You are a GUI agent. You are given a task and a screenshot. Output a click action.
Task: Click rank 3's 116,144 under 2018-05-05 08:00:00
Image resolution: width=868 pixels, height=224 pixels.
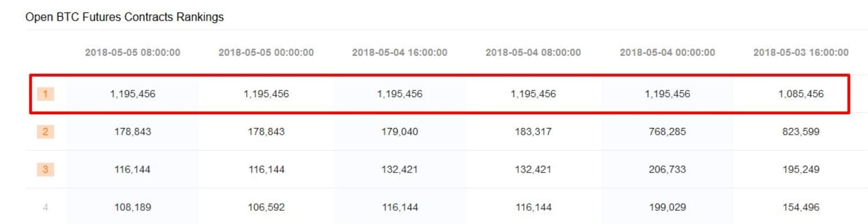pyautogui.click(x=132, y=169)
